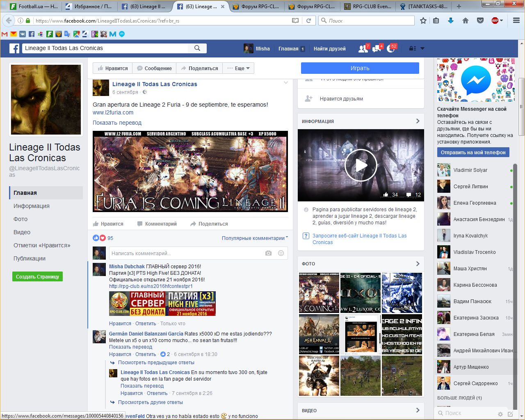The height and width of the screenshot is (420, 525).
Task: Click the blue Играть button
Action: [x=360, y=68]
